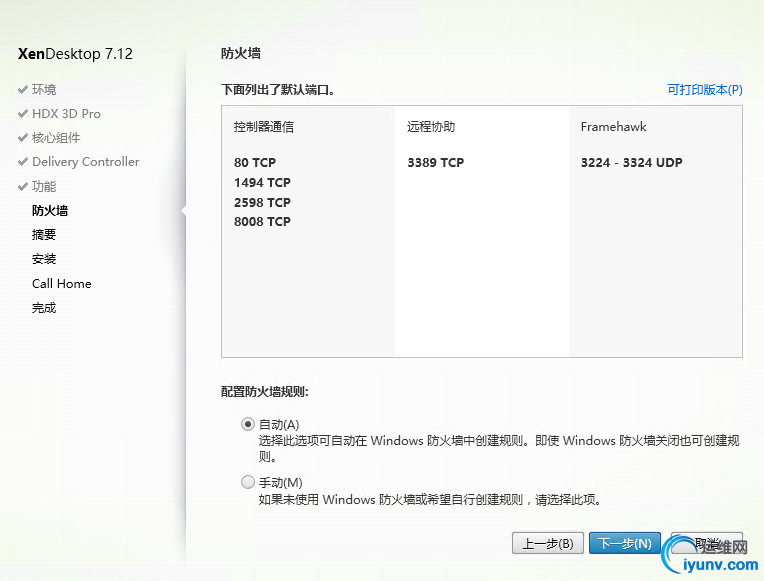The image size is (764, 581).
Task: Click the 远程协助 column header
Action: pos(431,127)
